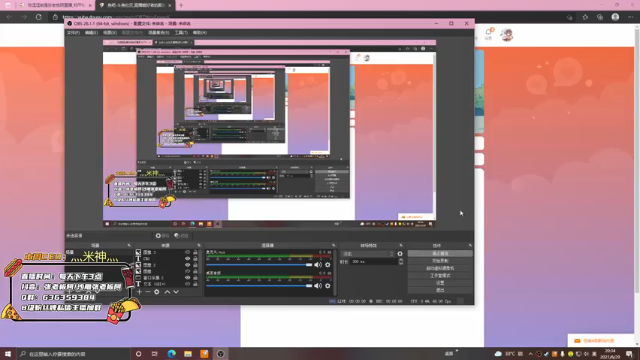Image resolution: width=640 pixels, height=360 pixels.
Task: Mute the microphone/Aux speaker icon
Action: pos(318,264)
